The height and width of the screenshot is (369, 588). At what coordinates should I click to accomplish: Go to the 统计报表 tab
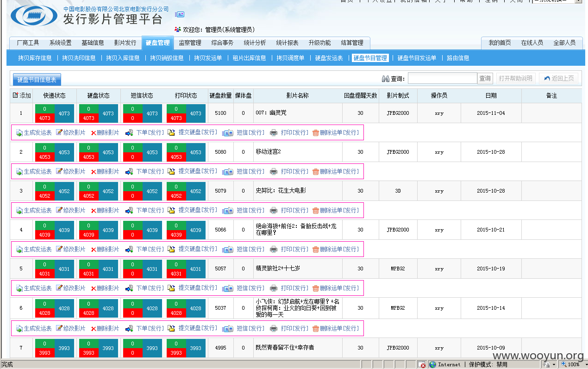[x=287, y=43]
